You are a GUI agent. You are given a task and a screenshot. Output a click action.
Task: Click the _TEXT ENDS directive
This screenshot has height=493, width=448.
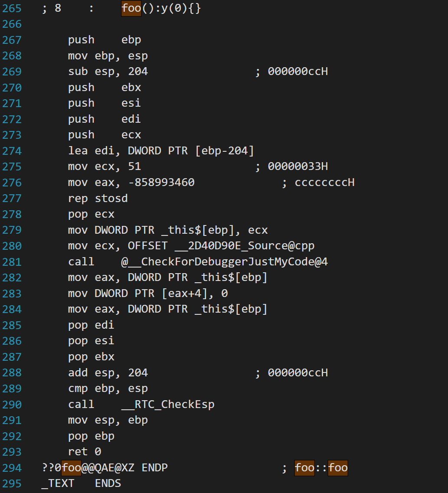tap(81, 483)
